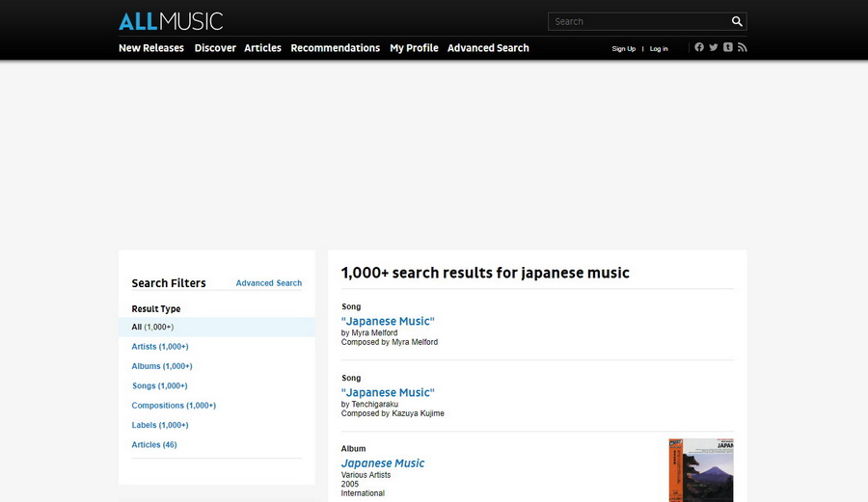Click the Sign Up link

[x=624, y=49]
